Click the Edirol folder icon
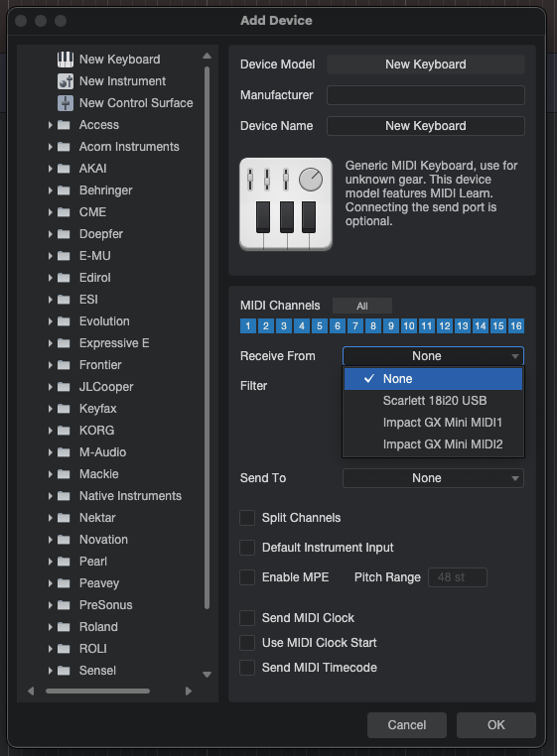The width and height of the screenshot is (557, 756). [x=64, y=278]
